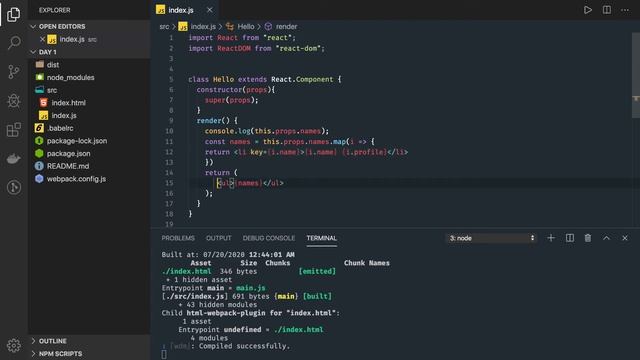Open the Docker view icon

tap(13, 159)
